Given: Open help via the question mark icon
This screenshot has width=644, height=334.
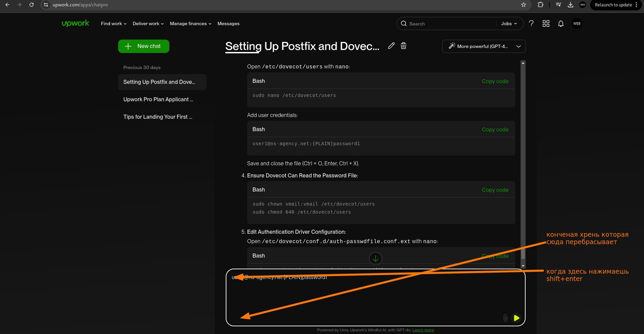Looking at the screenshot, I should [531, 24].
